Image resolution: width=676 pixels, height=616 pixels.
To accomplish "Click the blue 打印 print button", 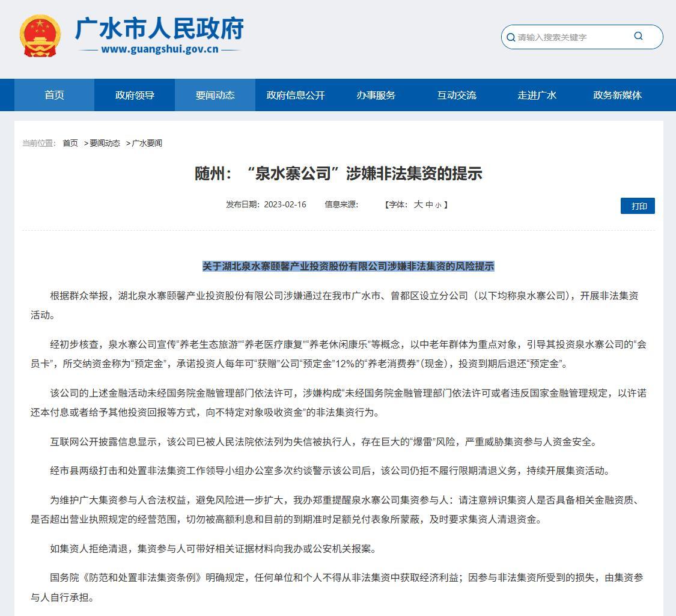I will (x=638, y=206).
